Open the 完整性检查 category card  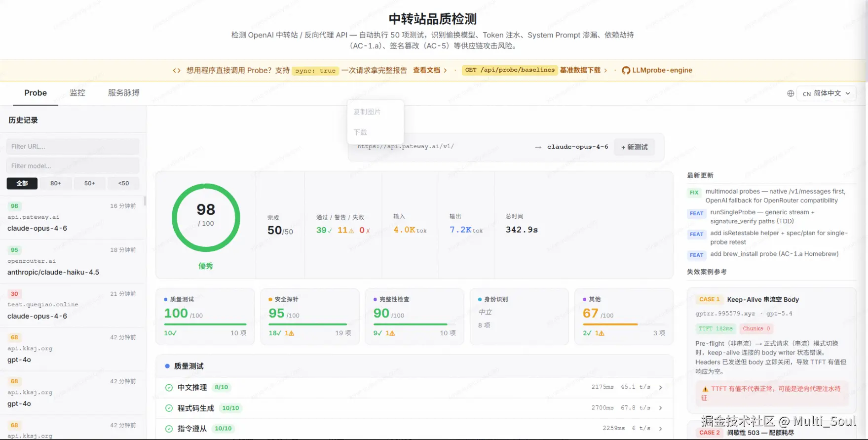[415, 317]
